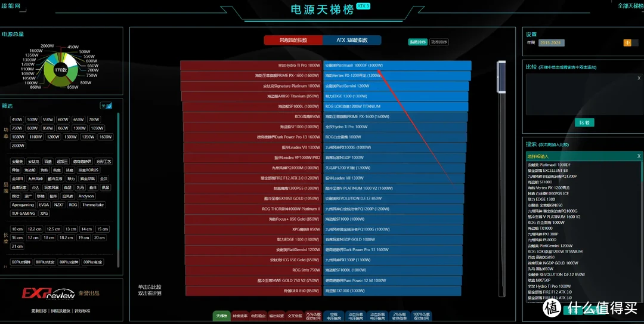The width and height of the screenshot is (644, 324).
Task: Clear the search field with its X
Action: 639,156
